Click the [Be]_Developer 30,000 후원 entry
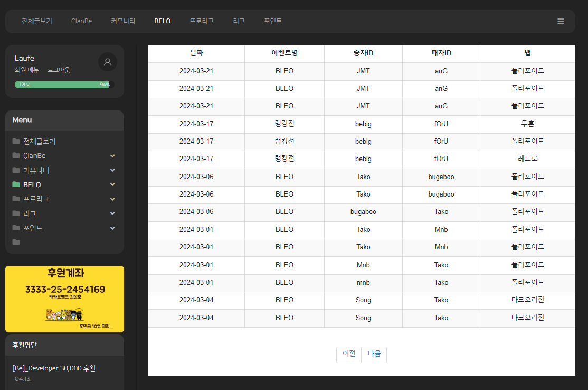 click(x=54, y=368)
